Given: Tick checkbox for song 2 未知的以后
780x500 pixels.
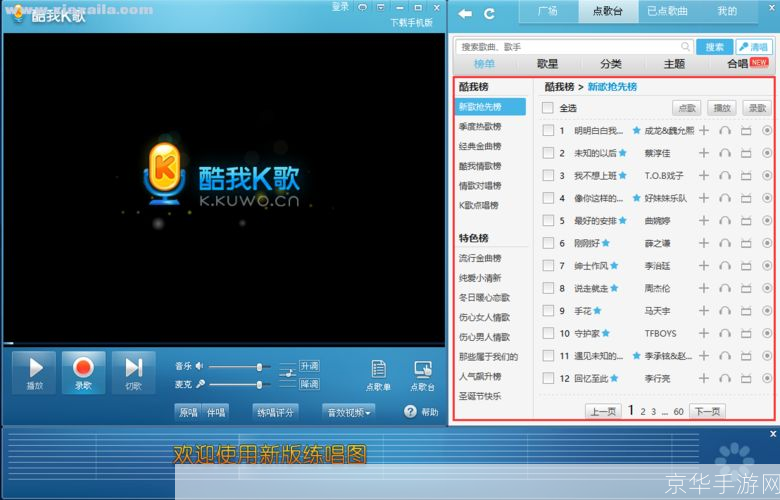Looking at the screenshot, I should point(548,153).
